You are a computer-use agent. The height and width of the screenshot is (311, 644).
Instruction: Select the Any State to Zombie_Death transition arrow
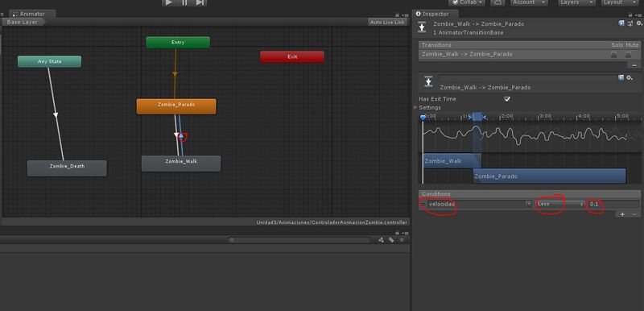(x=56, y=114)
